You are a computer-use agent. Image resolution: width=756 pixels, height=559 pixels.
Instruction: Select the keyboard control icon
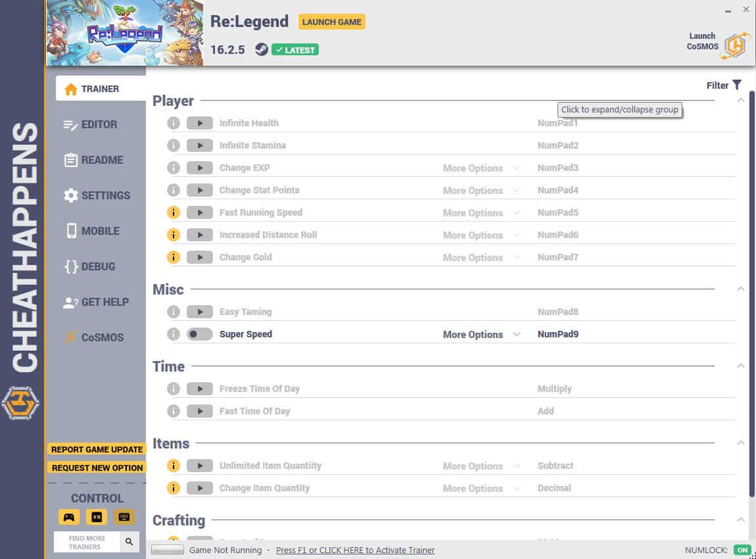(x=124, y=517)
